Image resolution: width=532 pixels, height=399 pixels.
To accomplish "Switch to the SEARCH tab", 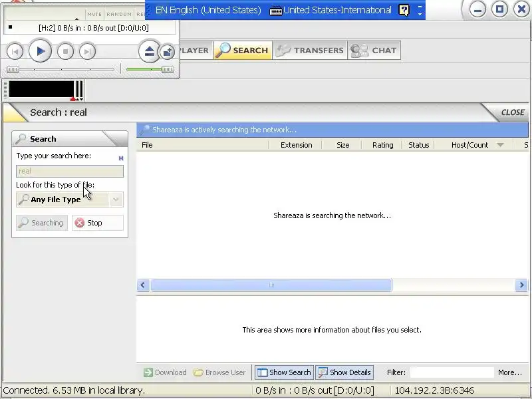I will pos(243,51).
